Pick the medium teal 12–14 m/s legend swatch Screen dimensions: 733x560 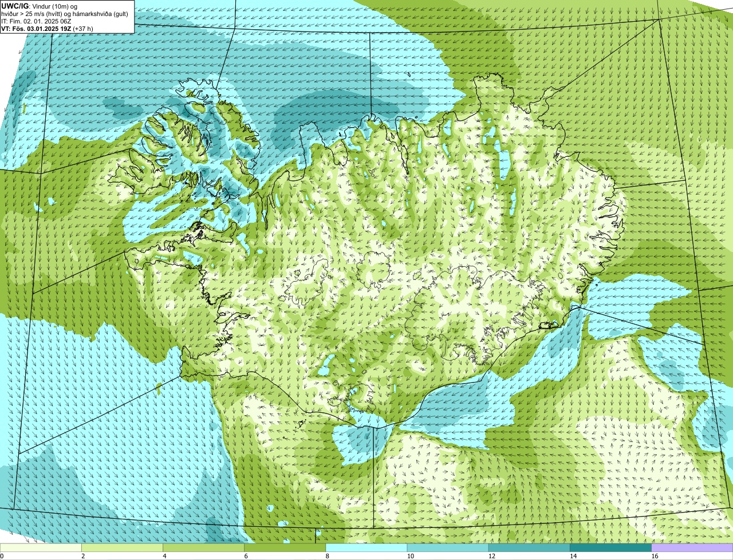tap(529, 548)
